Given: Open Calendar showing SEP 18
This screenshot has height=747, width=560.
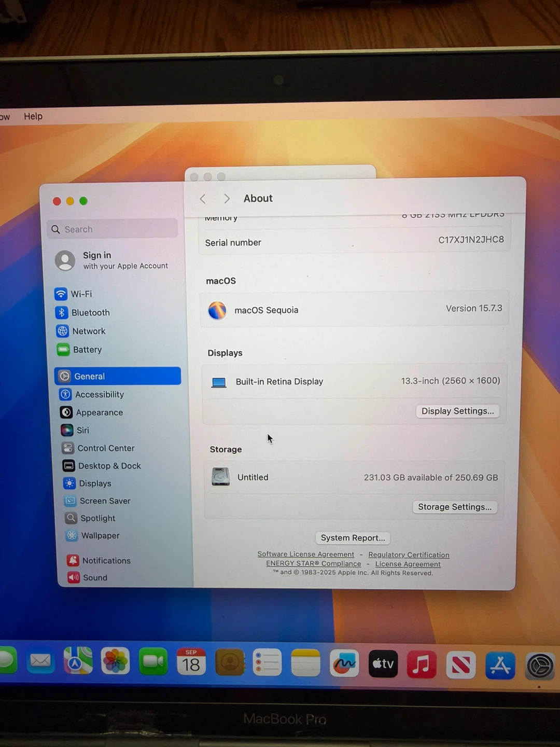Looking at the screenshot, I should (191, 662).
